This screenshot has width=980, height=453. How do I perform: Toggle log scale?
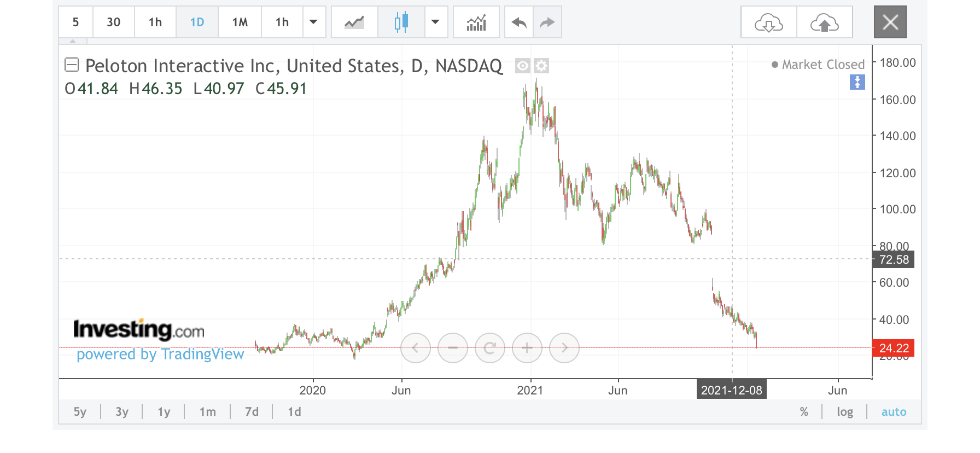click(845, 412)
